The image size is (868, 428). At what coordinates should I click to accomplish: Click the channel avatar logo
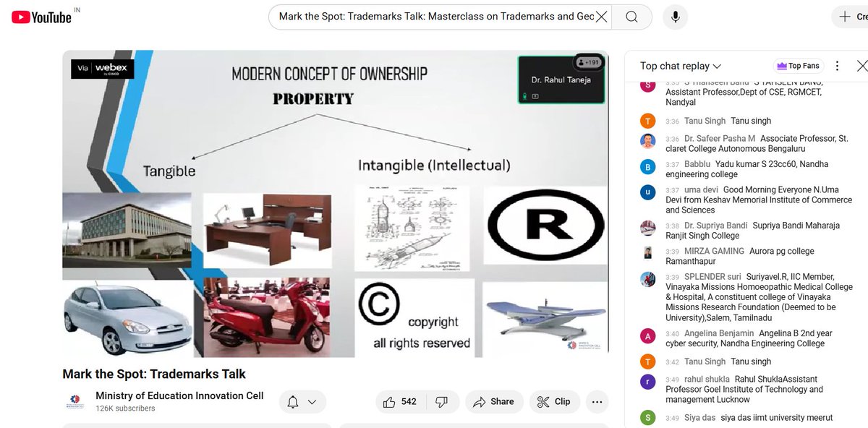pyautogui.click(x=75, y=402)
